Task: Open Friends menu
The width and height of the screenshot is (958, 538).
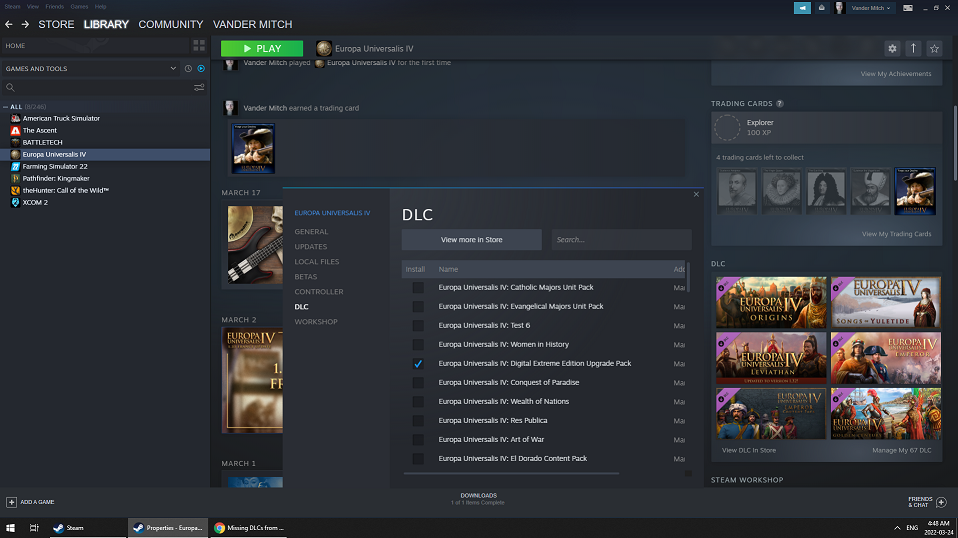Action: click(x=54, y=7)
